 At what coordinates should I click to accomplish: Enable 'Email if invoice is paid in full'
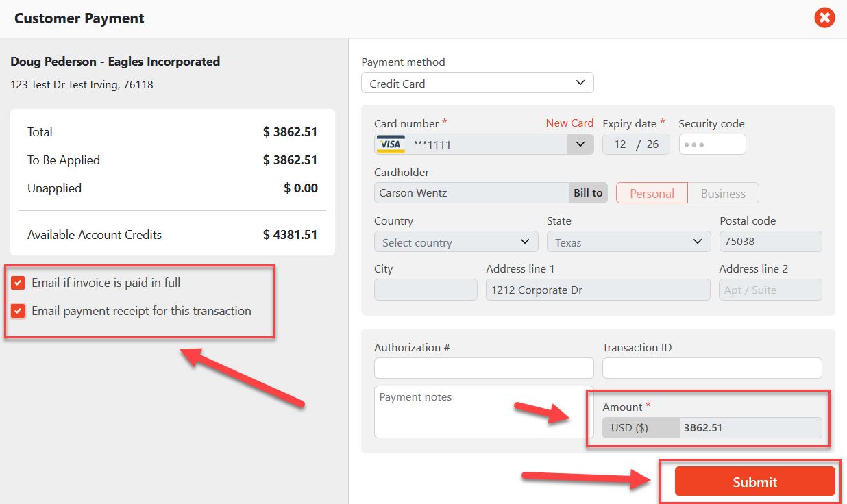[17, 282]
